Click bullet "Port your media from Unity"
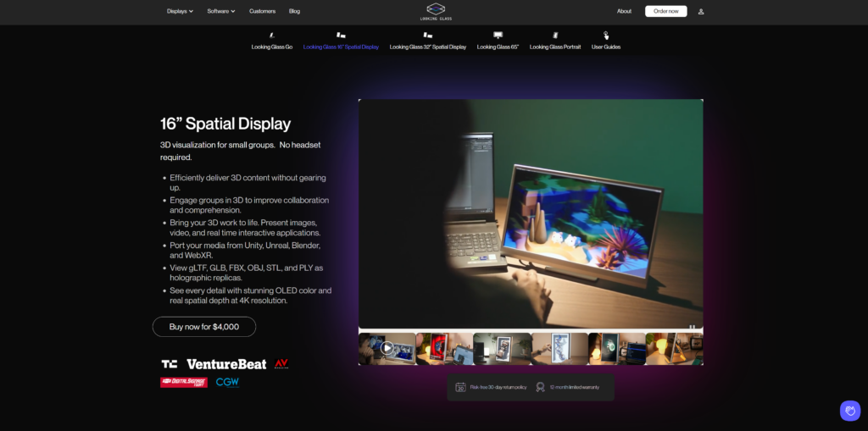Image resolution: width=868 pixels, height=431 pixels. 245,250
